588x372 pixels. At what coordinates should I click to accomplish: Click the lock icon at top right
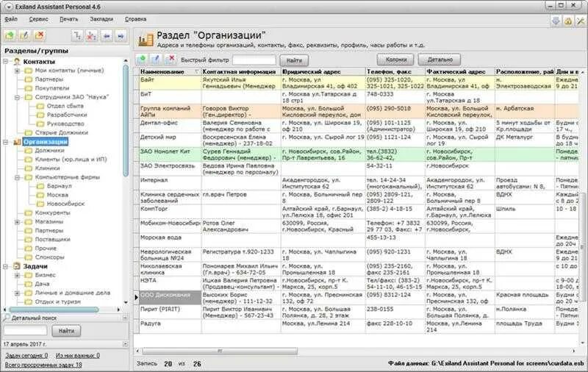pyautogui.click(x=568, y=21)
